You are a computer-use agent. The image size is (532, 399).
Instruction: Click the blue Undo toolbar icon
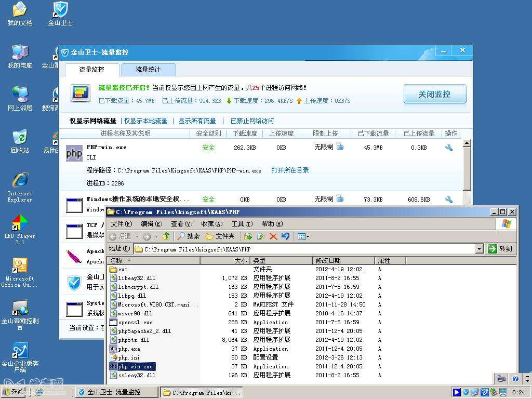[x=285, y=236]
